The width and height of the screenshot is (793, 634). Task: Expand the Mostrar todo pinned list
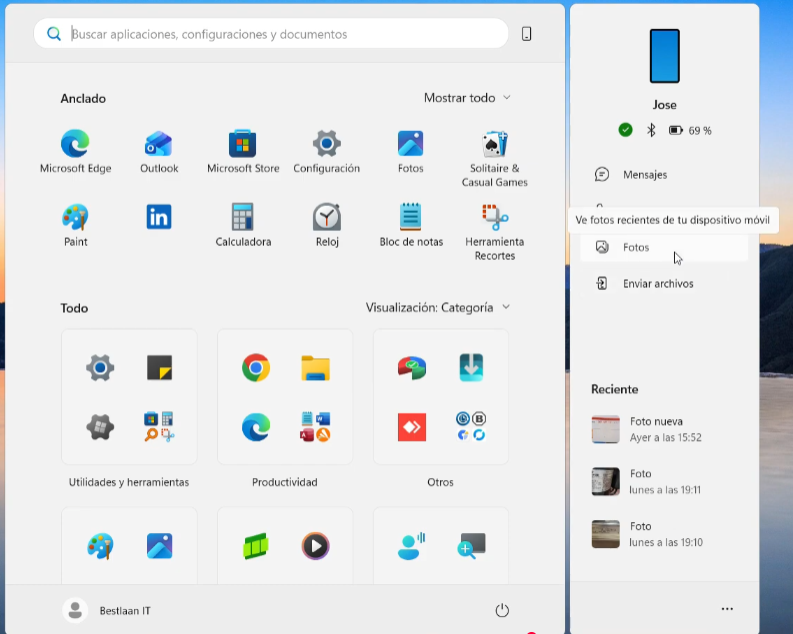tap(467, 98)
